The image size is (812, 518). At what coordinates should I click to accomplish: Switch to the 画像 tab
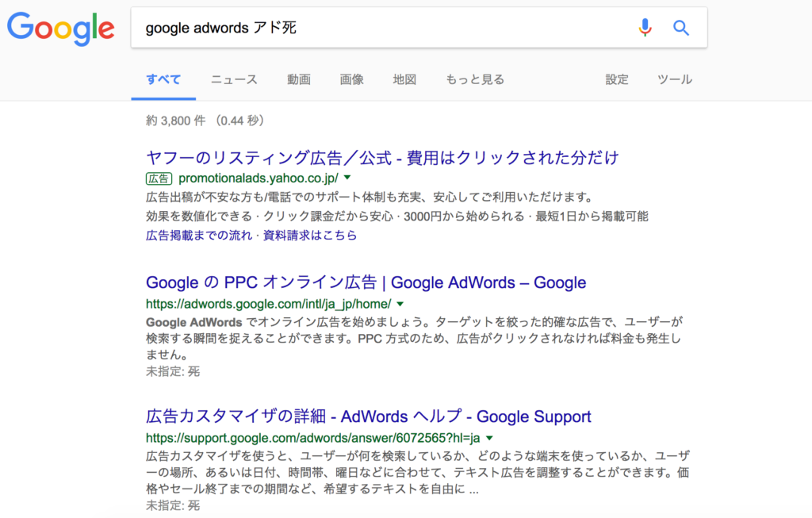[351, 79]
